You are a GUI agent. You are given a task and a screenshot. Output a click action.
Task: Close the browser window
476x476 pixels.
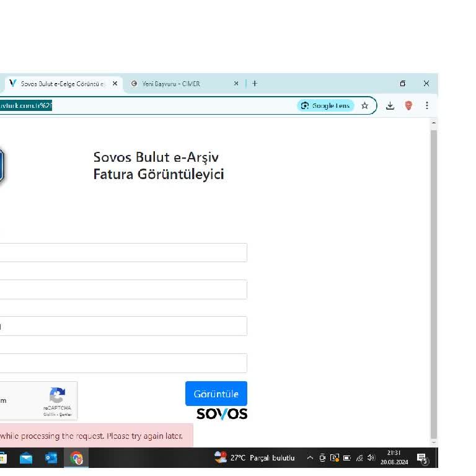coord(426,84)
